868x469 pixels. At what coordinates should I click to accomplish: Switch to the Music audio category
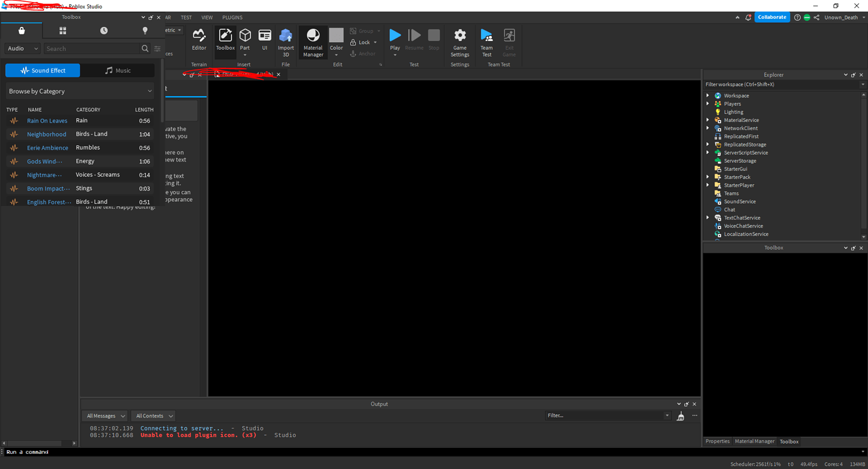click(117, 70)
